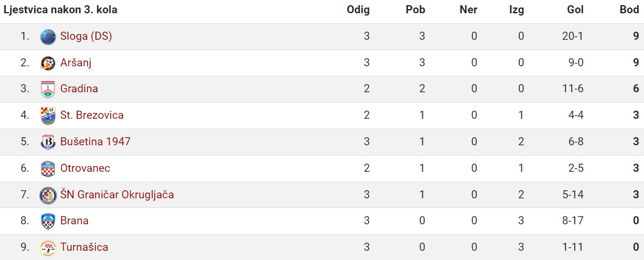Select the St. Brezovica team name
Viewport: 644px width, 260px height.
(92, 115)
